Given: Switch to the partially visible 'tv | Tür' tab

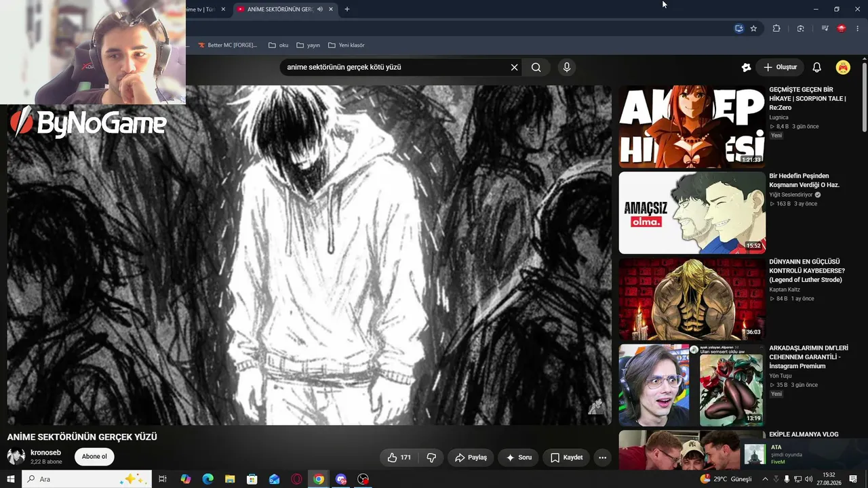Looking at the screenshot, I should (201, 9).
